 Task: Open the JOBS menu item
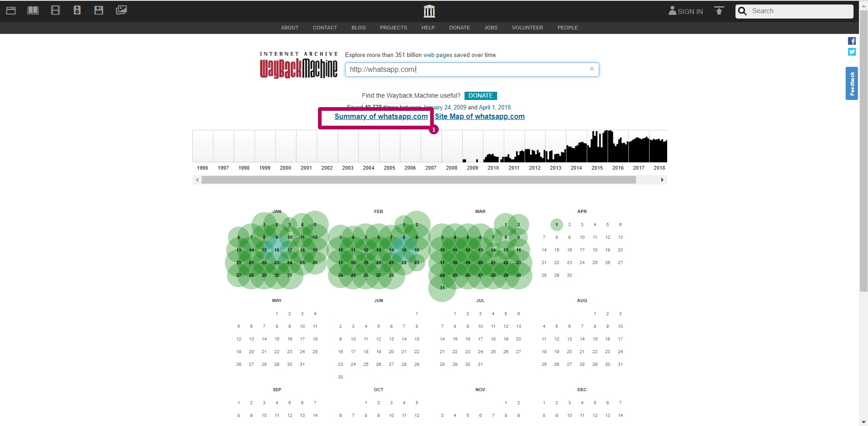click(x=491, y=28)
